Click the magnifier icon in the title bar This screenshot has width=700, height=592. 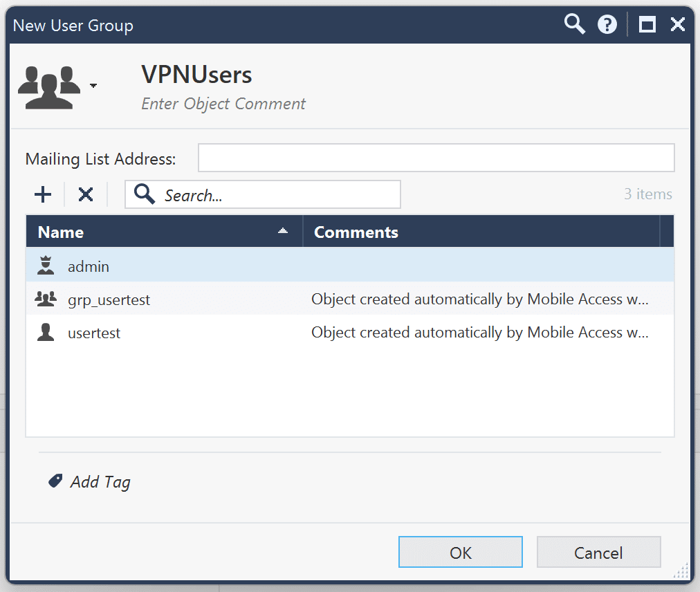click(574, 25)
